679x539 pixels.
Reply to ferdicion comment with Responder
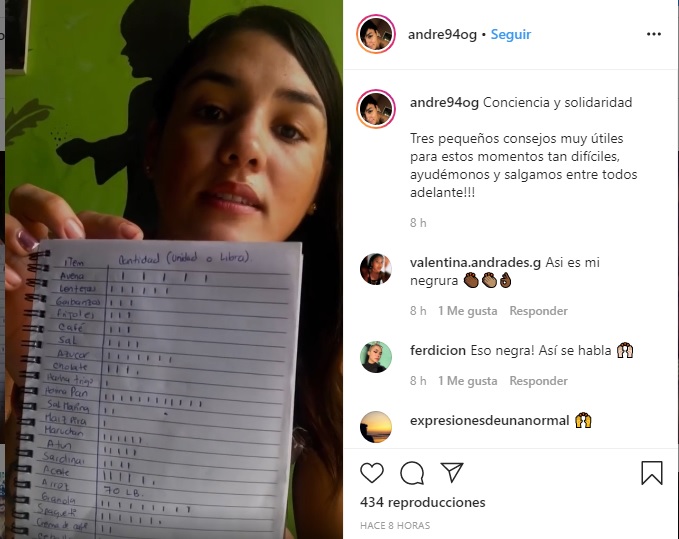pos(538,381)
